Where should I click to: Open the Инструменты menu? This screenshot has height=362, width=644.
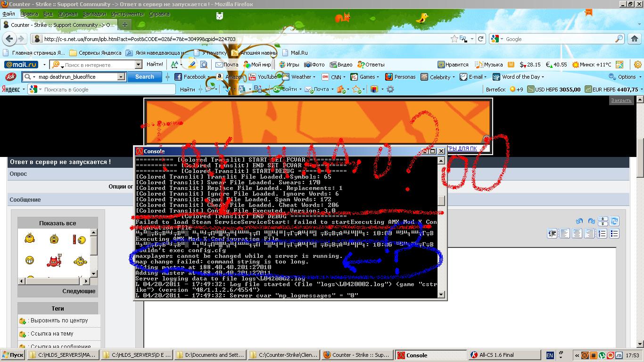click(x=128, y=14)
